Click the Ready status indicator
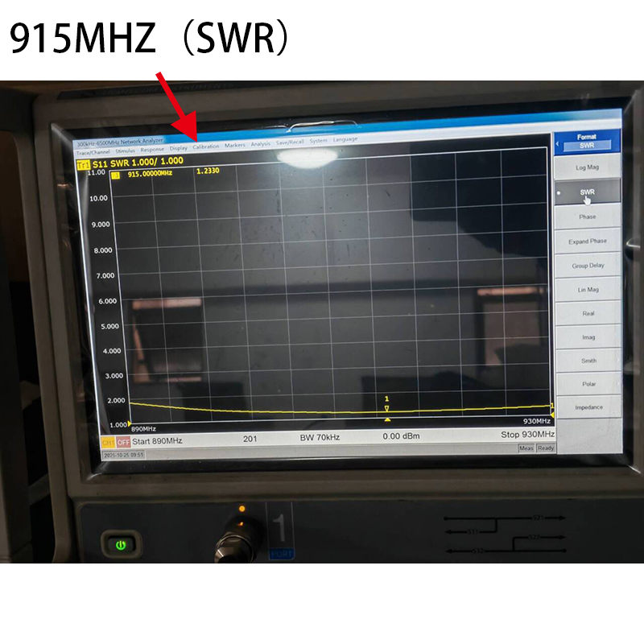This screenshot has height=644, width=644. point(546,448)
